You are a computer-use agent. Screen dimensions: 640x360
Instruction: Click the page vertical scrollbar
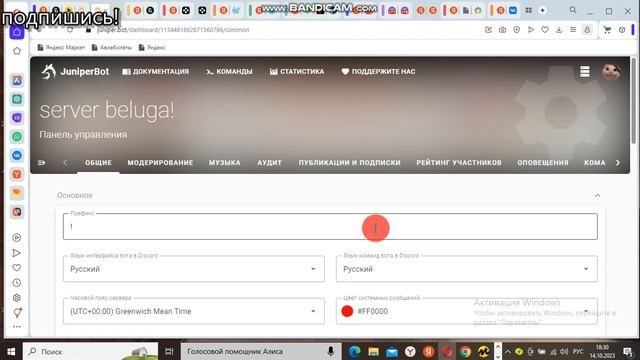coord(633,101)
